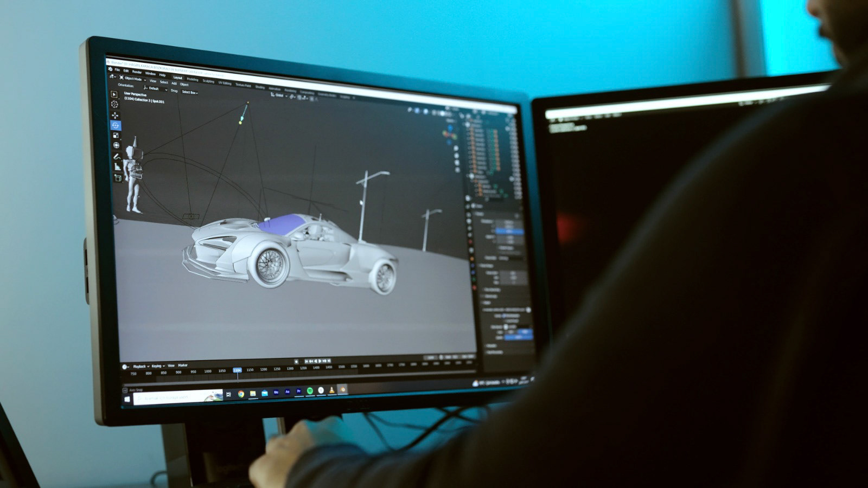This screenshot has height=488, width=868.
Task: Open the Orientation Default dropdown
Action: tap(155, 88)
